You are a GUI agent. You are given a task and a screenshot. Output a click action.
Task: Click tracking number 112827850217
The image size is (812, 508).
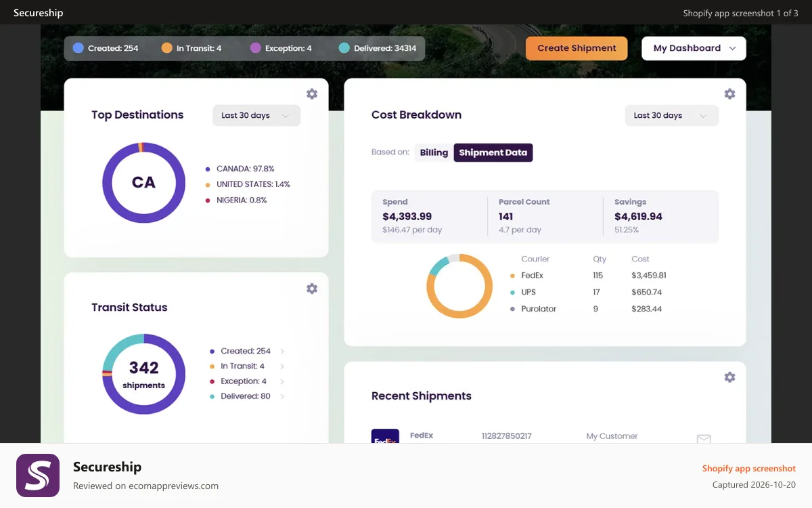pos(506,436)
